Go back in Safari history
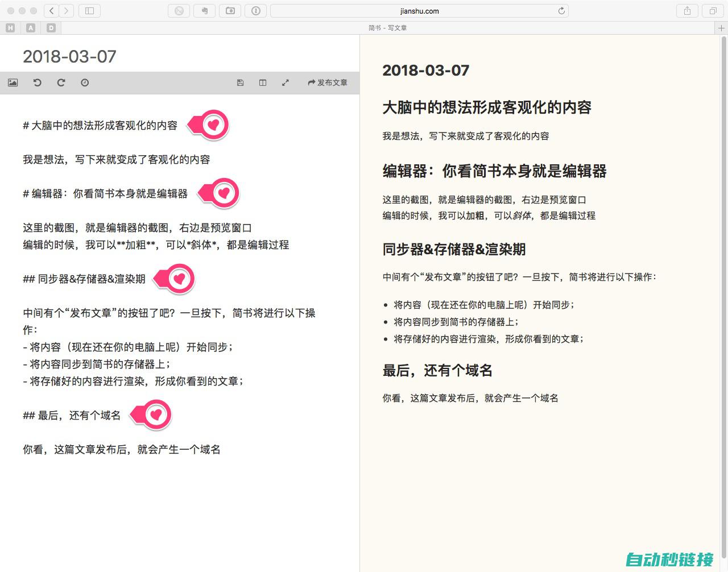 click(x=52, y=11)
